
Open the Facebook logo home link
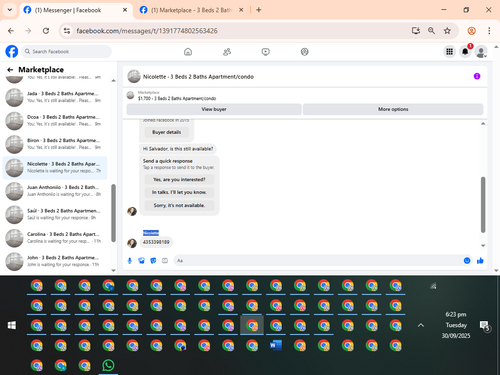click(12, 52)
